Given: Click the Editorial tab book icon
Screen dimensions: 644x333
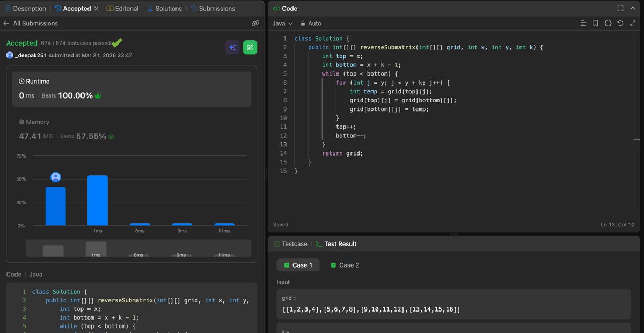Looking at the screenshot, I should point(110,9).
